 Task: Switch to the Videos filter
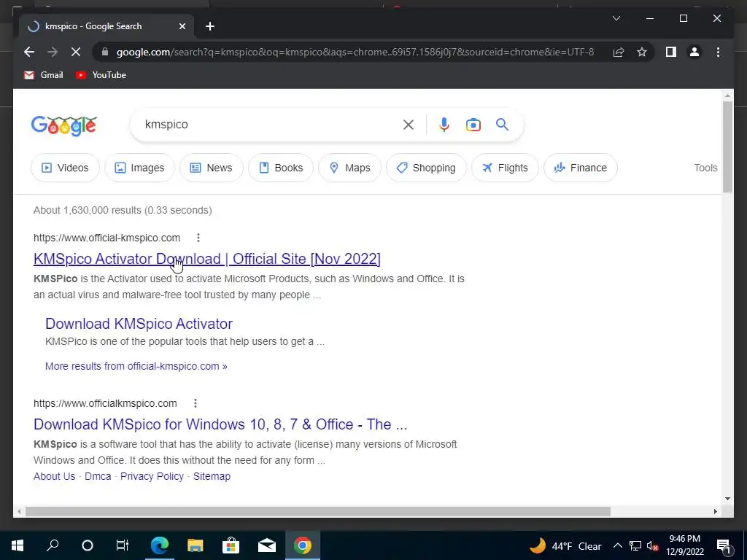pyautogui.click(x=65, y=168)
